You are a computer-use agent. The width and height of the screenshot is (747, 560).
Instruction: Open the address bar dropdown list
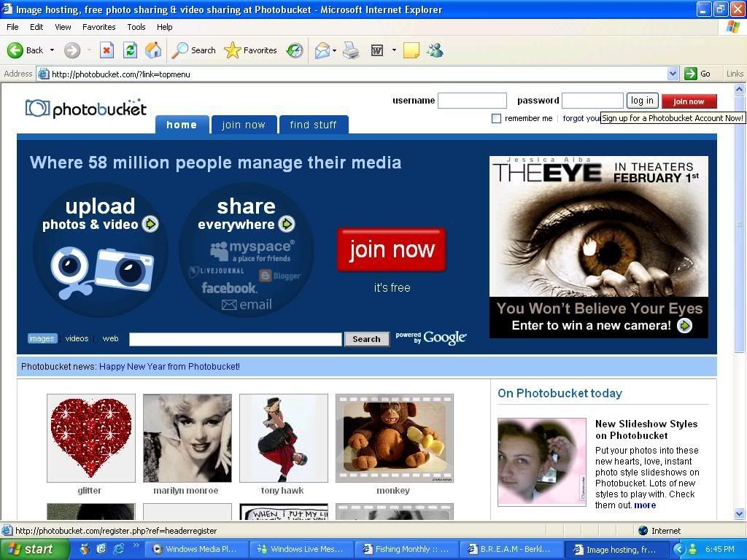click(x=673, y=74)
